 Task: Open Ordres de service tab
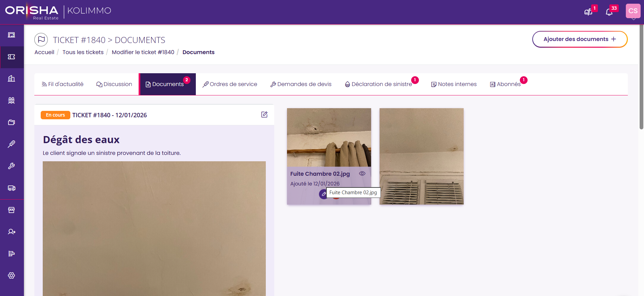(x=230, y=84)
